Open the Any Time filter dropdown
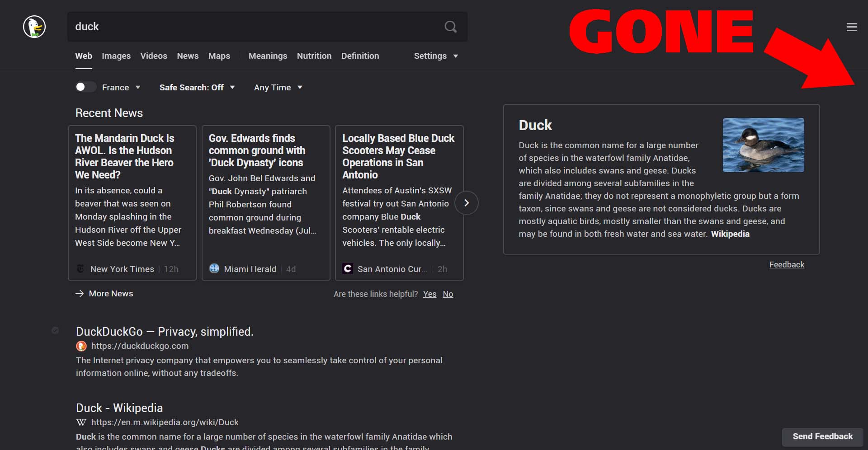 (278, 87)
